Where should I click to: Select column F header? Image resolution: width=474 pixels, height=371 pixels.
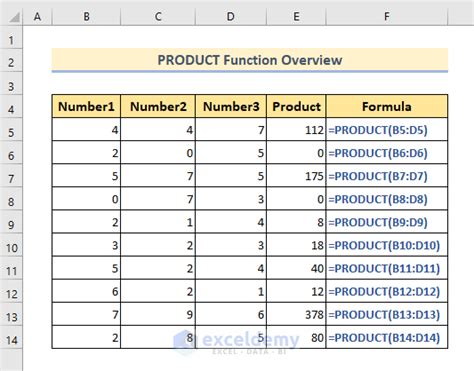pos(387,16)
